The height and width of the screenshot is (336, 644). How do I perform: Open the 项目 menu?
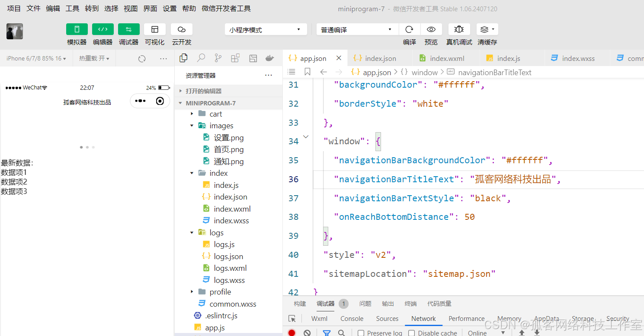[14, 8]
